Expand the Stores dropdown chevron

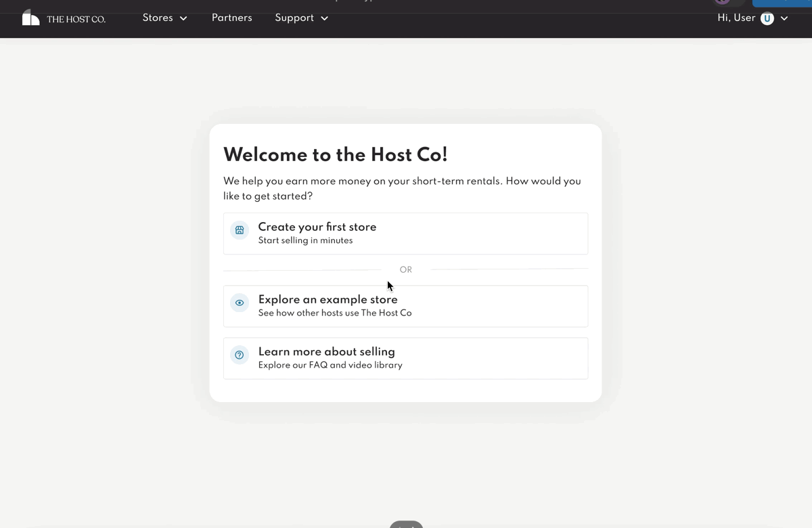(183, 18)
